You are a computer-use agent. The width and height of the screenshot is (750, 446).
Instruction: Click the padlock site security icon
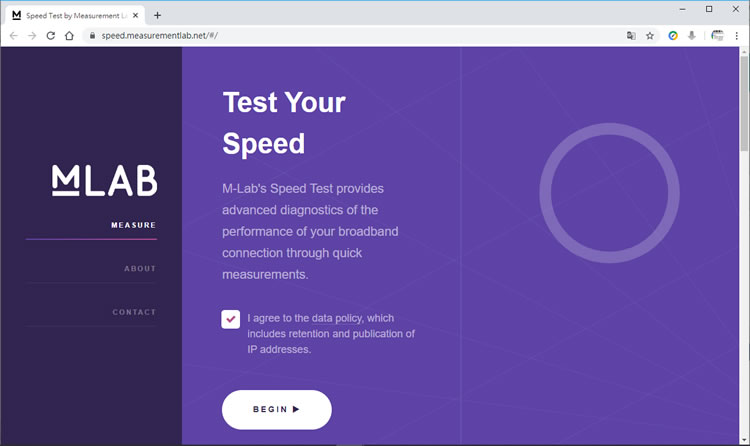click(92, 35)
